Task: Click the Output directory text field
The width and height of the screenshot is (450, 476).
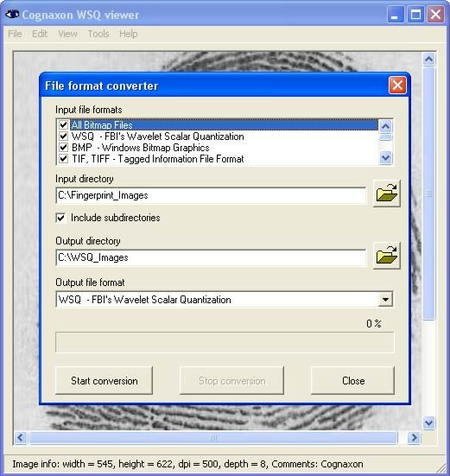Action: [211, 257]
